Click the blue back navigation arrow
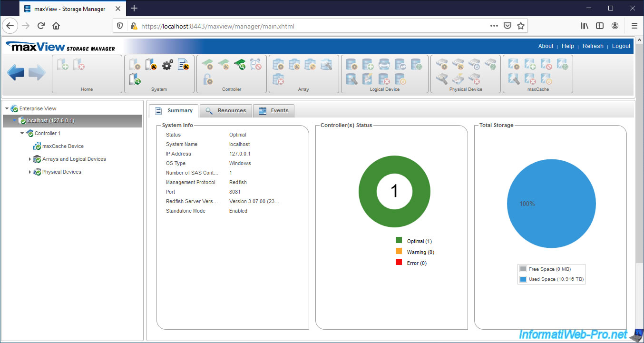Screen dimensions: 644x343 (16, 72)
